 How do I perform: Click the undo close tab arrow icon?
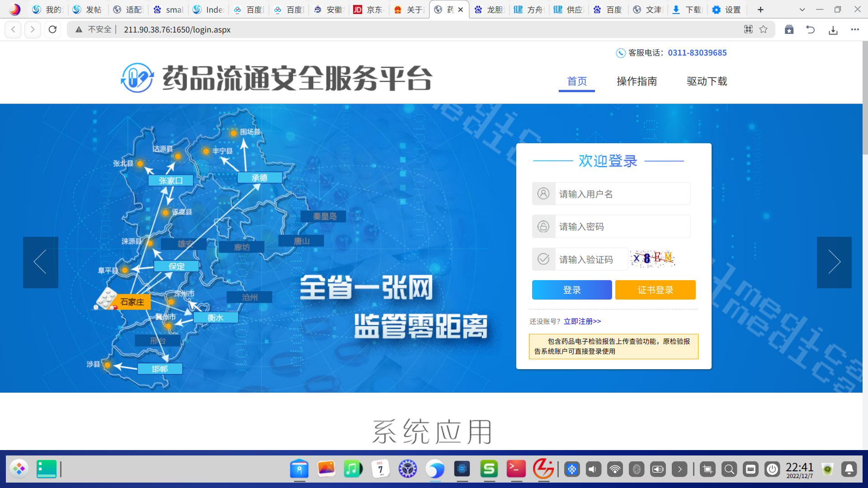click(x=810, y=30)
